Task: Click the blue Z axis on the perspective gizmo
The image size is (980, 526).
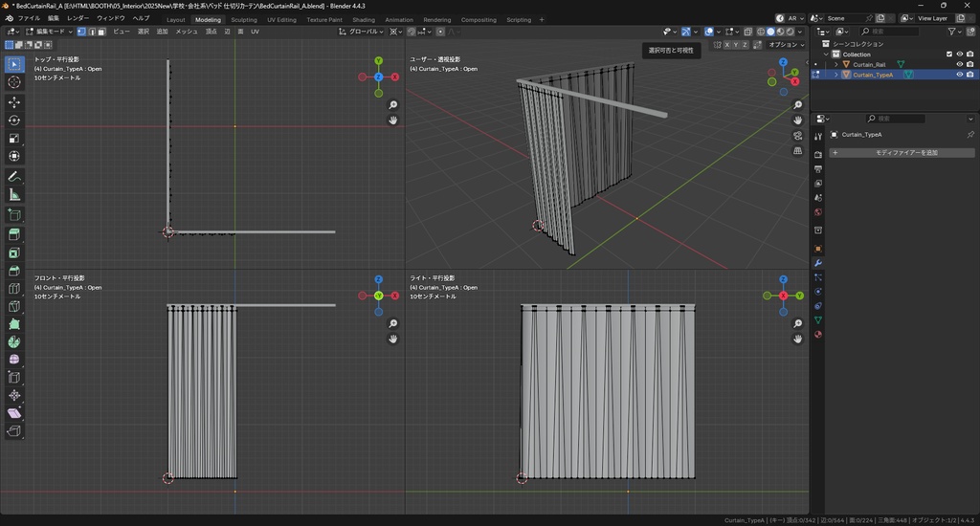Action: pos(784,60)
